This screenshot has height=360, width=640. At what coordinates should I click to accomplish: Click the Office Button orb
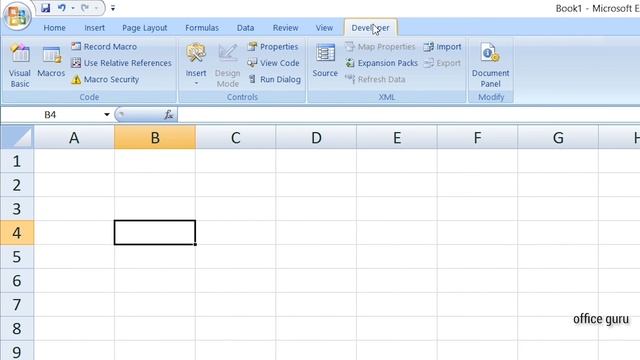(17, 16)
